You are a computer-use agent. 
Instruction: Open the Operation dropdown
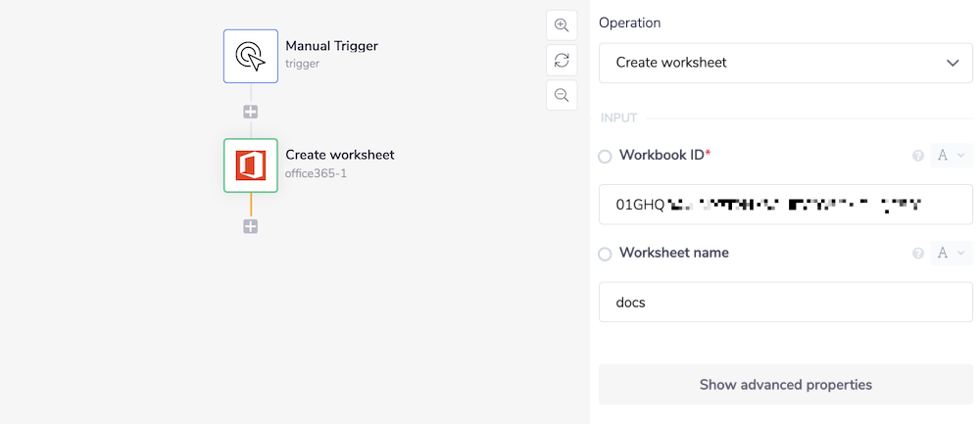pos(785,63)
